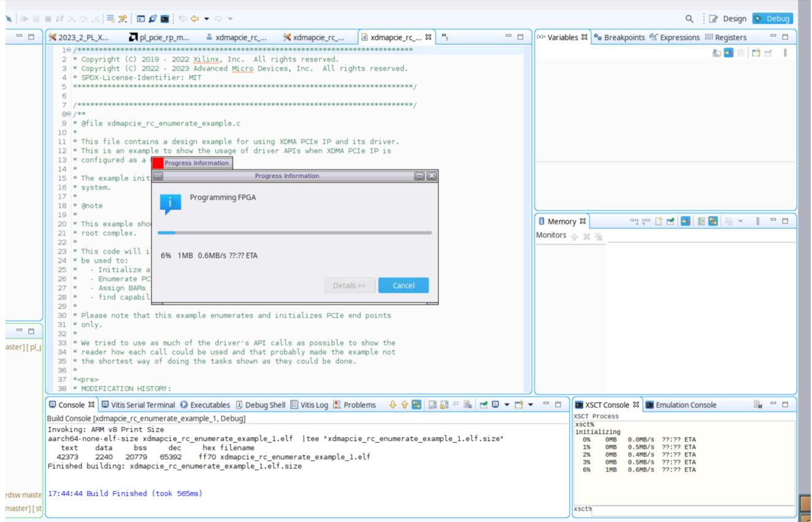This screenshot has width=812, height=522.
Task: Click the FPGA programming progress bar
Action: tap(294, 233)
